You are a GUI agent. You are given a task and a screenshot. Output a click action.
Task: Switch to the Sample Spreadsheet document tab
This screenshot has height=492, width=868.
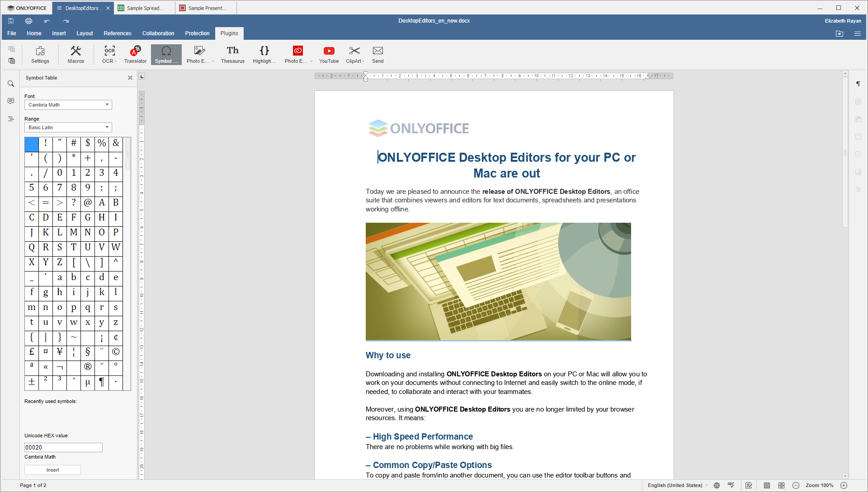(x=145, y=8)
